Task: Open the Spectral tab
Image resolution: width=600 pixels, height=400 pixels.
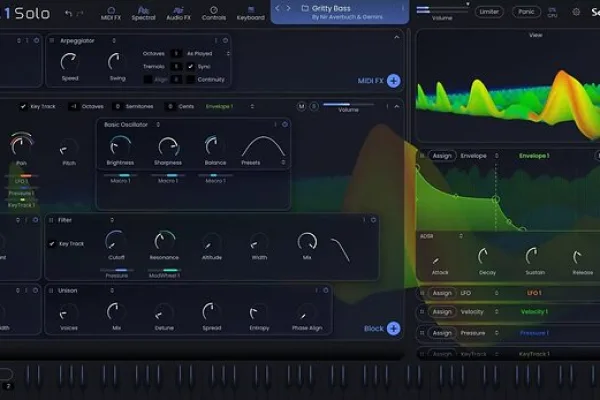Action: (143, 13)
